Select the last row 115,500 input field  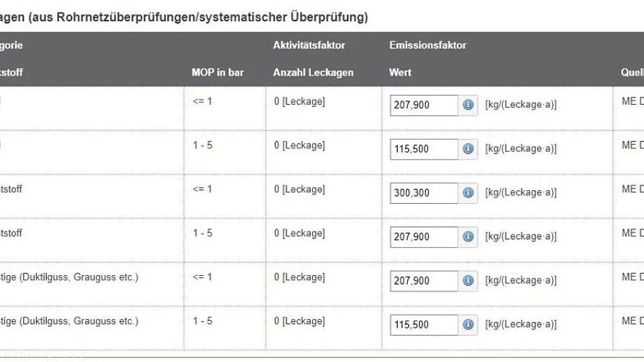point(424,325)
